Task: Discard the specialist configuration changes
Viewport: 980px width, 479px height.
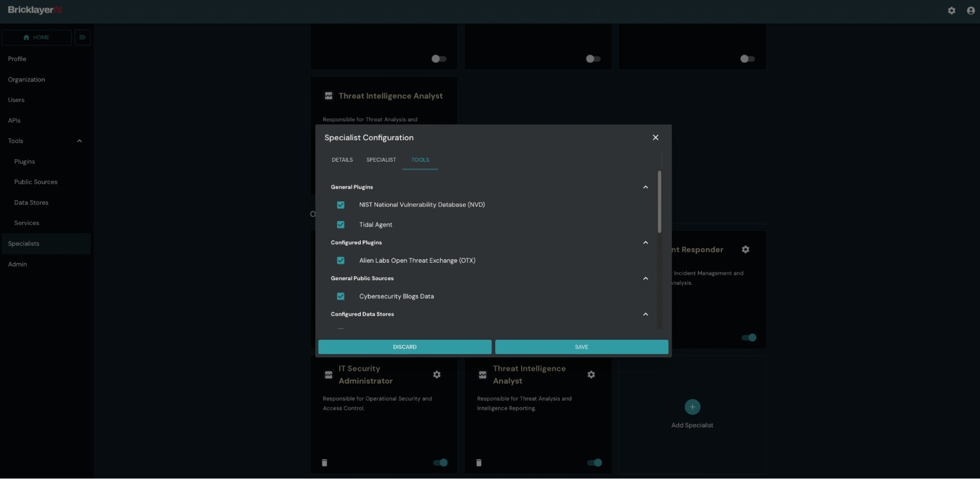Action: point(404,347)
